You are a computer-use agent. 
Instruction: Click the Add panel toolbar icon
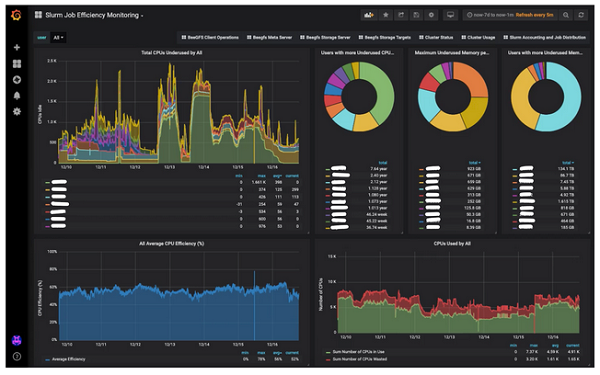point(369,15)
